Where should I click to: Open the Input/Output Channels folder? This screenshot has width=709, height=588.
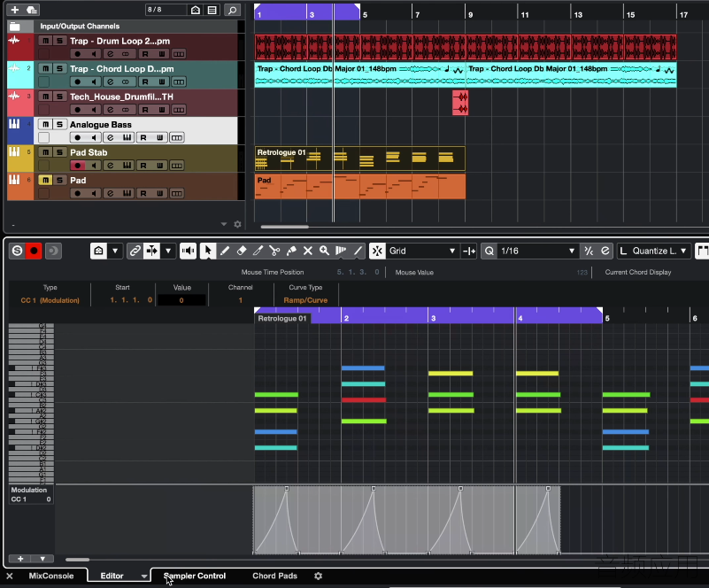[x=15, y=27]
